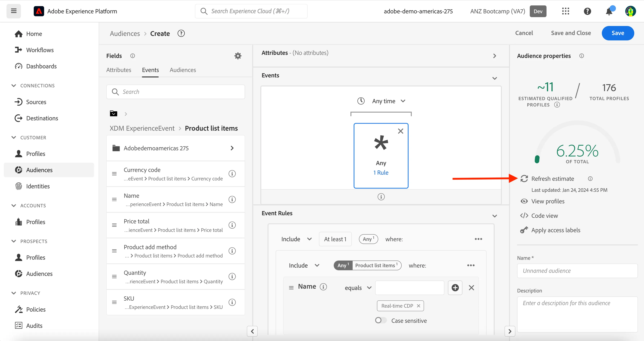Click the At least 1 button
This screenshot has height=341, width=644.
[x=335, y=239]
